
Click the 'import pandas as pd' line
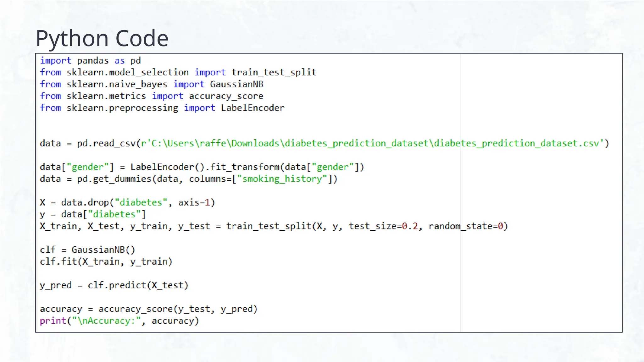pos(90,60)
